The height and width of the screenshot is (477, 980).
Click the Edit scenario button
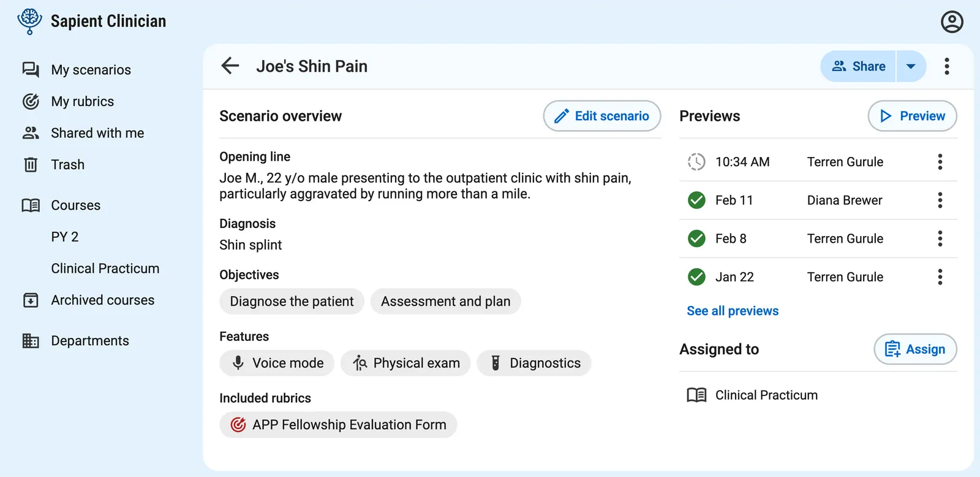tap(601, 116)
